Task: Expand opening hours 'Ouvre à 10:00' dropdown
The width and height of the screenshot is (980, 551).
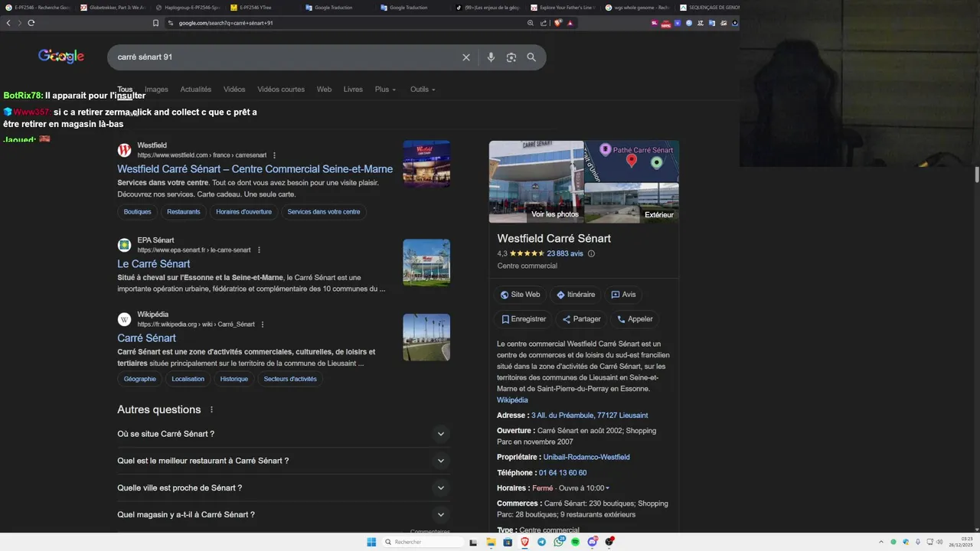Action: [584, 488]
